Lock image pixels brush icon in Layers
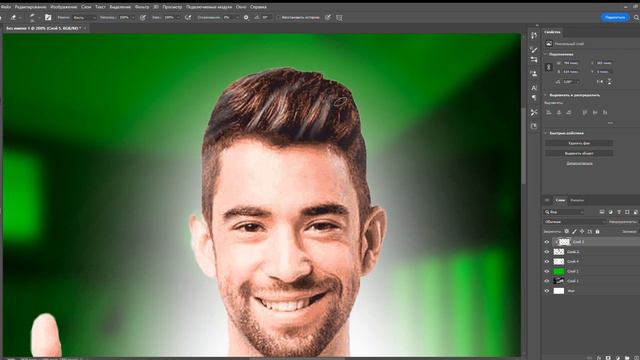The image size is (640, 360). [x=574, y=231]
